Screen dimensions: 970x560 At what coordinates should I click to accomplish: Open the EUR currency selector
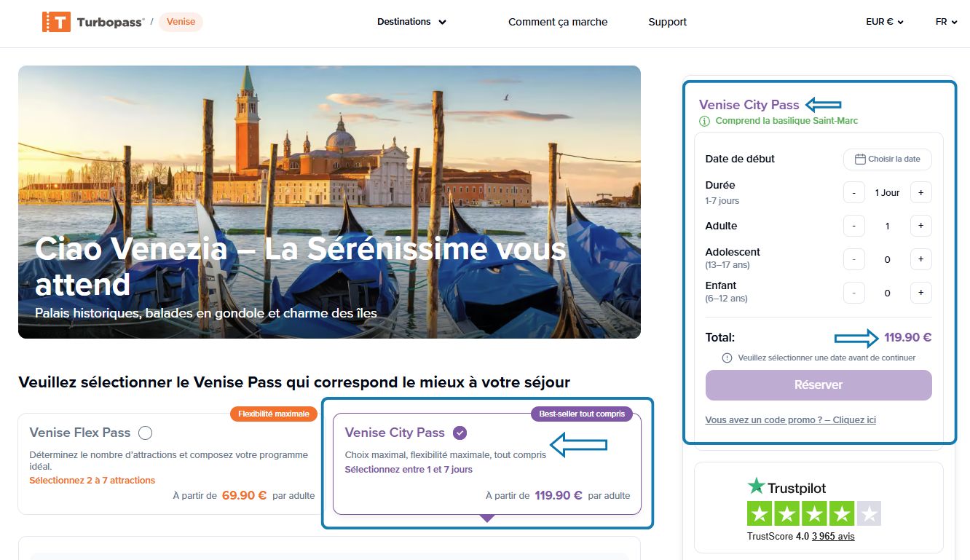click(883, 22)
